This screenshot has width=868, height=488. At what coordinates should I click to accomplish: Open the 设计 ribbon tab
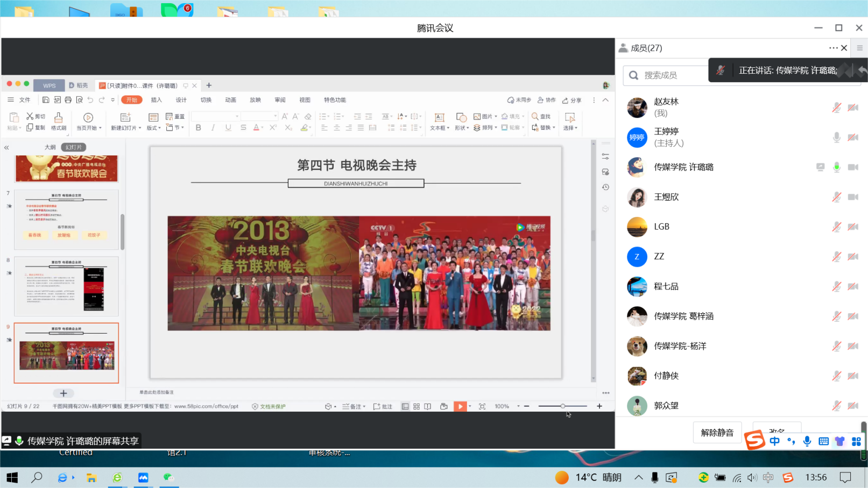click(x=181, y=100)
